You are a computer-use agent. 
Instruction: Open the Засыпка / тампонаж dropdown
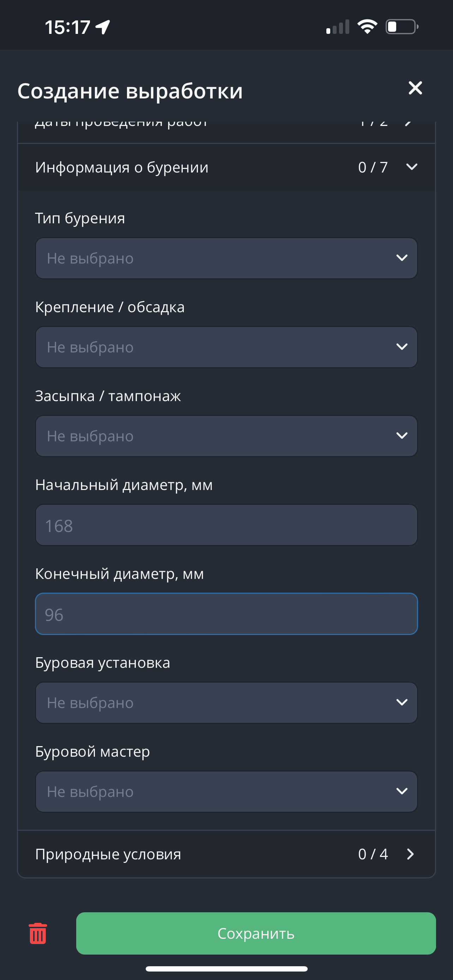226,436
